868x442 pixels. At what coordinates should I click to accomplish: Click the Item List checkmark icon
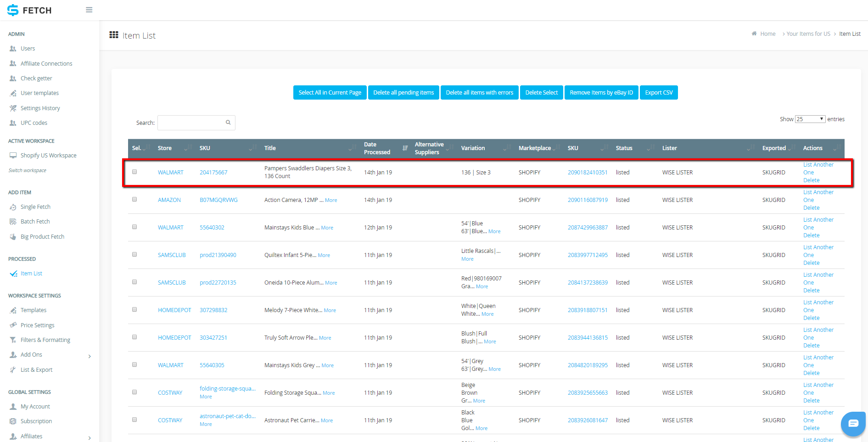13,274
